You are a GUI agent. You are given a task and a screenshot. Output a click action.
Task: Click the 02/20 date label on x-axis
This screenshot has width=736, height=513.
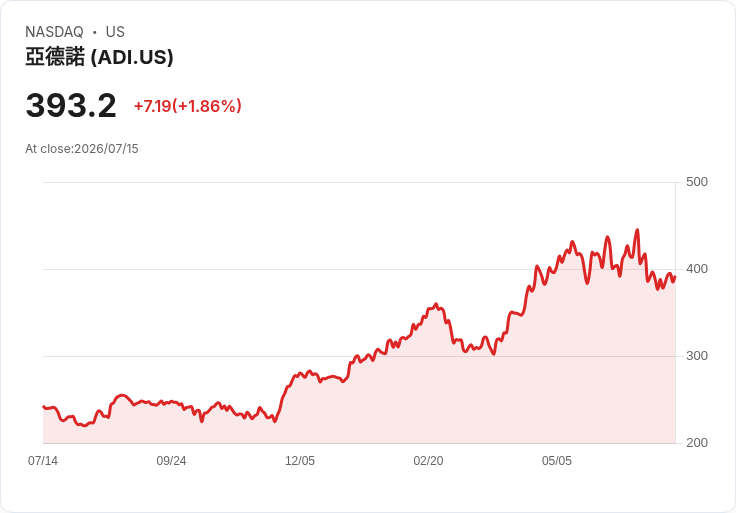[x=428, y=461]
